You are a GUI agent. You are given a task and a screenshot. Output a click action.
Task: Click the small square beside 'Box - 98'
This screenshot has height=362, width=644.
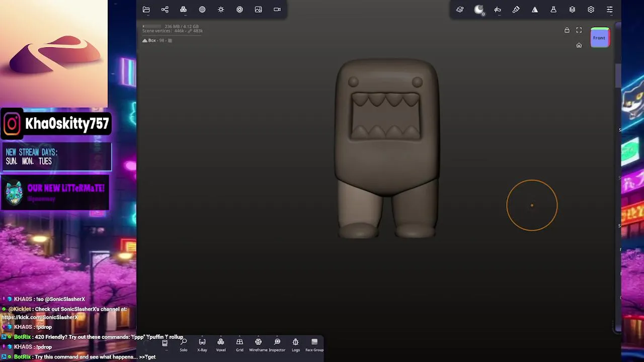[x=170, y=40]
